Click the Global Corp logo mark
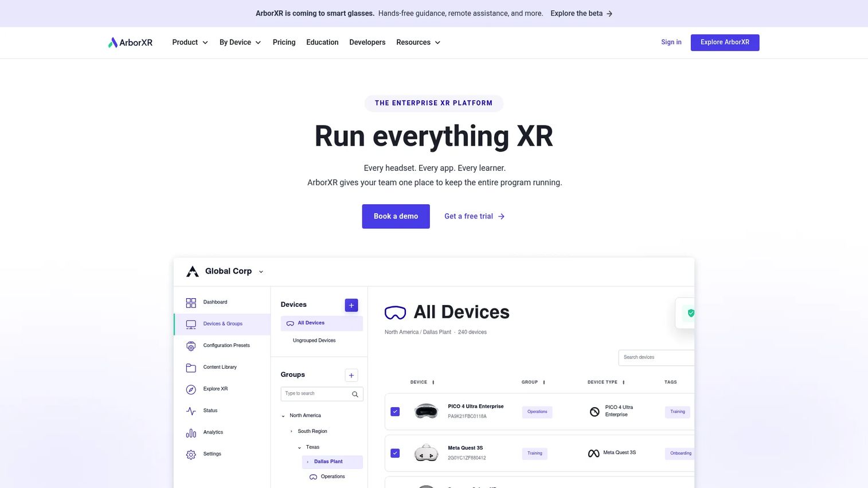Screen dimensions: 868x488 point(193,271)
